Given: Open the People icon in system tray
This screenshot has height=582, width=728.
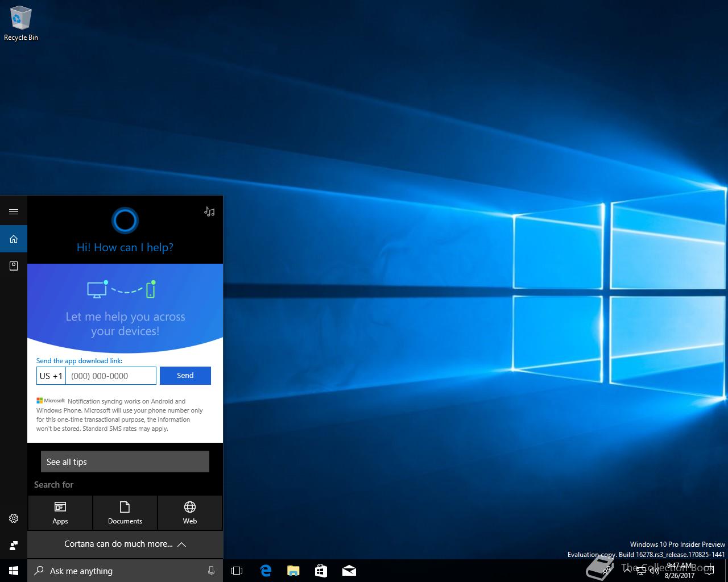Looking at the screenshot, I should point(606,571).
